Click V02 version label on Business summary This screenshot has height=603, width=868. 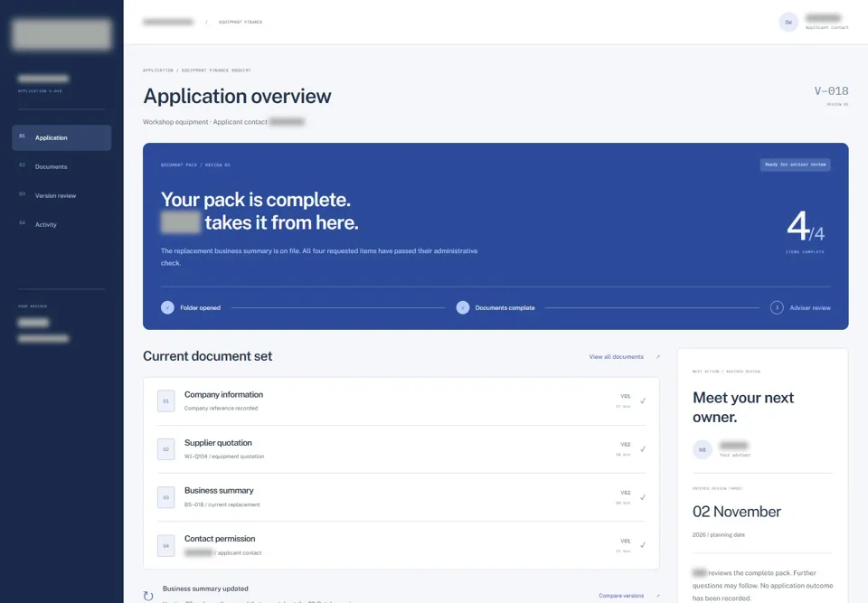click(x=625, y=493)
